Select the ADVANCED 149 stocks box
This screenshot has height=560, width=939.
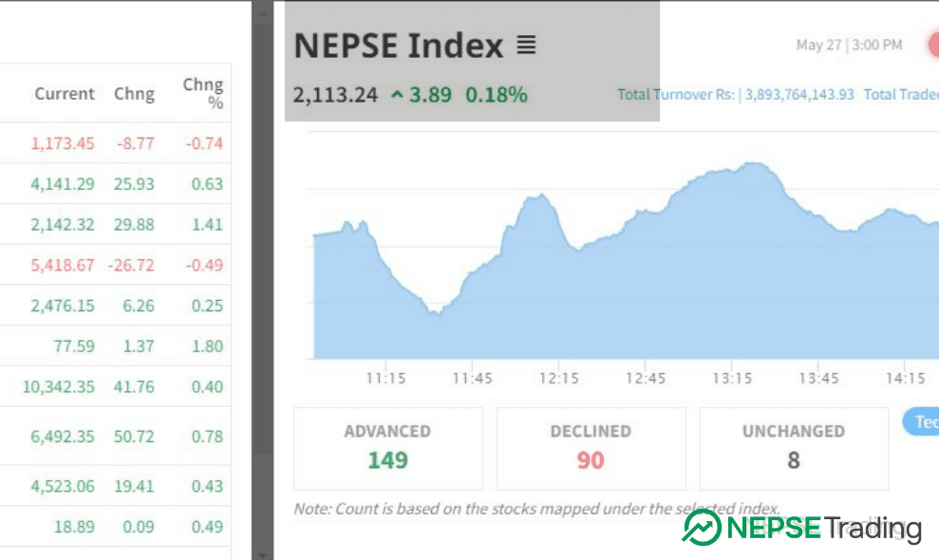[387, 448]
